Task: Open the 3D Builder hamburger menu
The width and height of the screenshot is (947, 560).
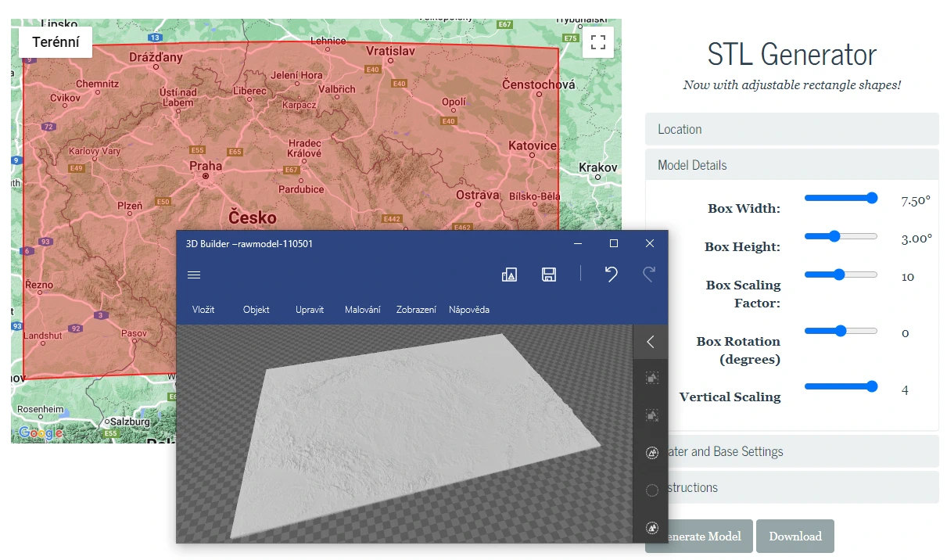Action: [x=195, y=275]
